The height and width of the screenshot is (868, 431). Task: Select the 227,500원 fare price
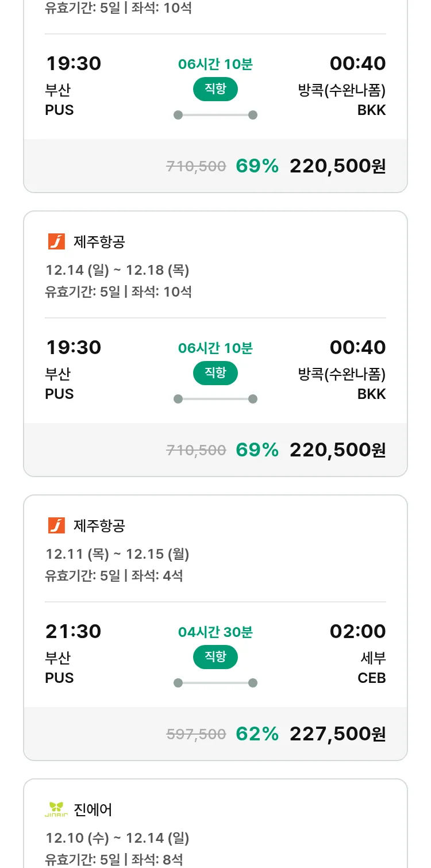point(337,733)
